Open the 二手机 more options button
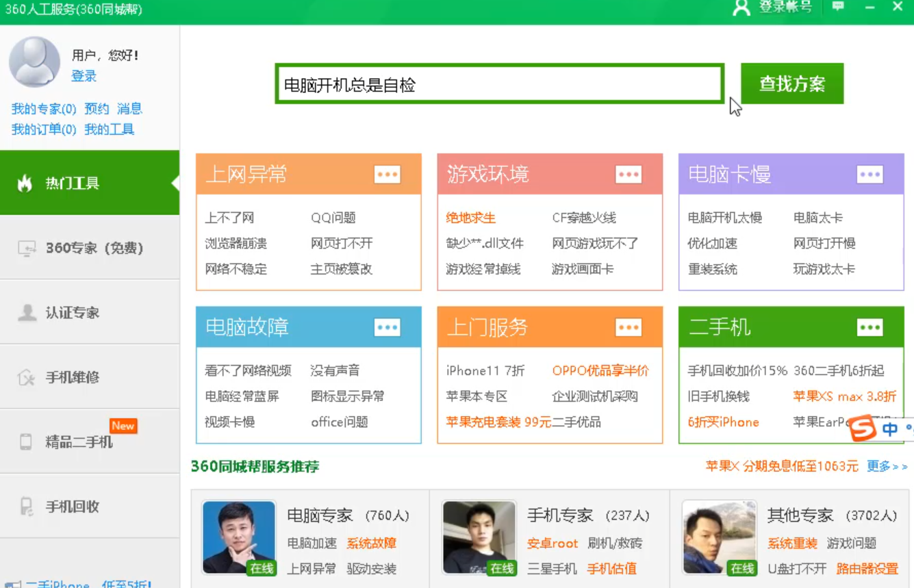The width and height of the screenshot is (914, 588). 869,328
